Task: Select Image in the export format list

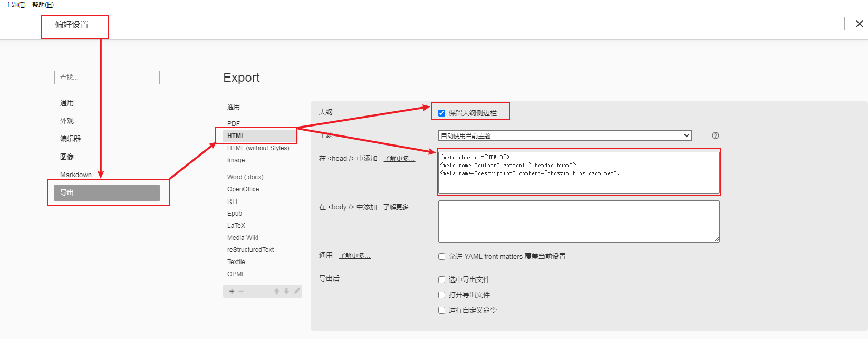Action: pyautogui.click(x=236, y=160)
